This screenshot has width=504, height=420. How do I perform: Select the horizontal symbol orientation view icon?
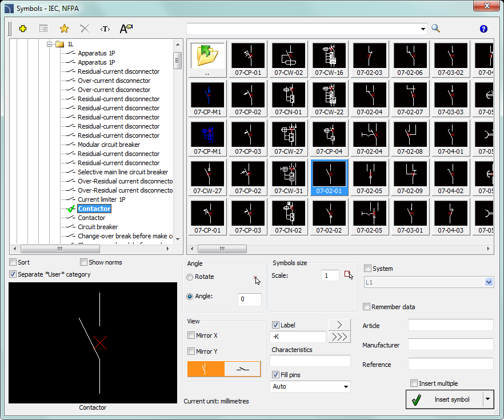pyautogui.click(x=243, y=369)
